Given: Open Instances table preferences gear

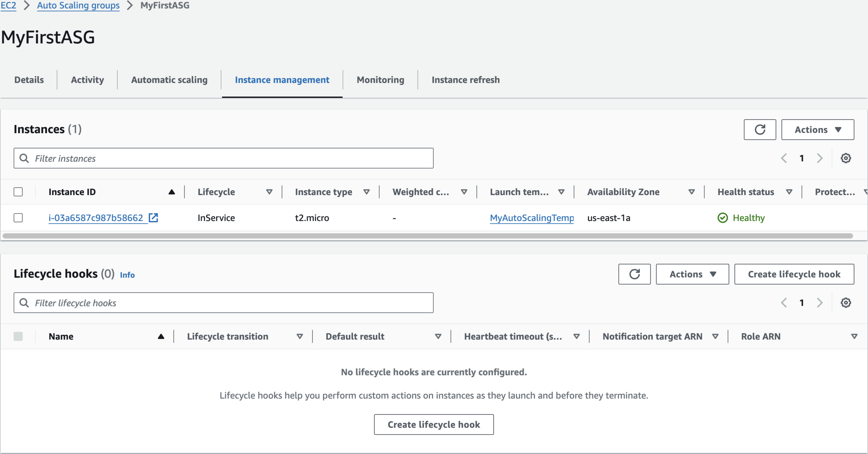Looking at the screenshot, I should point(845,158).
